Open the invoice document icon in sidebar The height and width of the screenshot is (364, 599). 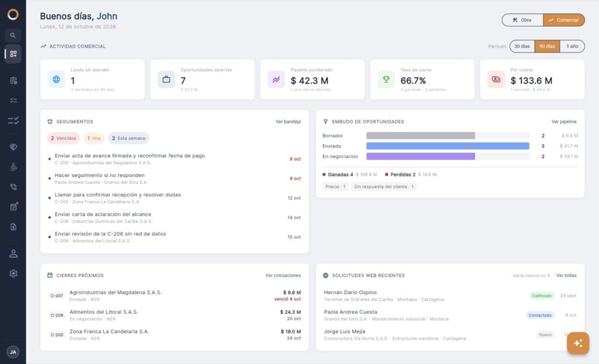(x=13, y=227)
